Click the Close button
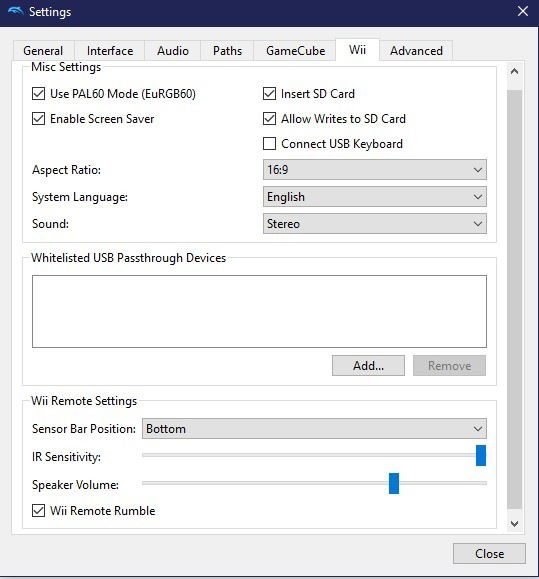The width and height of the screenshot is (539, 579). coord(489,554)
